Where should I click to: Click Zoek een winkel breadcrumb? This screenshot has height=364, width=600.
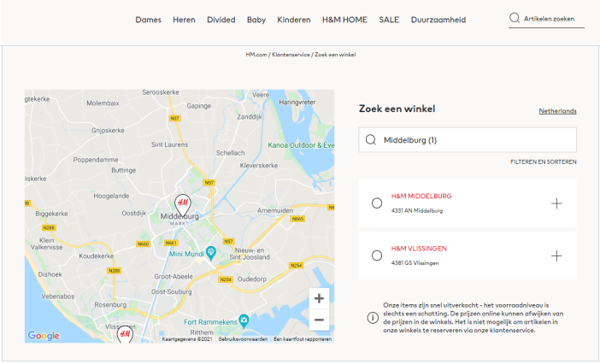[335, 55]
